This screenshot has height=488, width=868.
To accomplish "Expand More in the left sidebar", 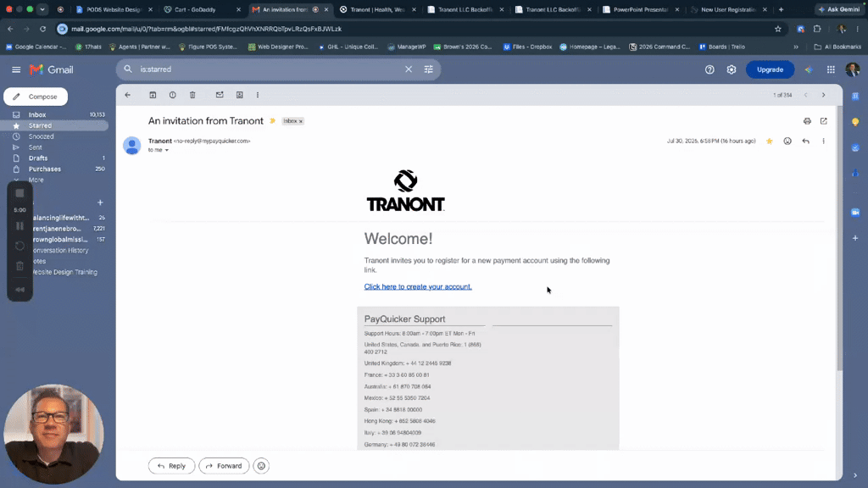I will point(36,180).
